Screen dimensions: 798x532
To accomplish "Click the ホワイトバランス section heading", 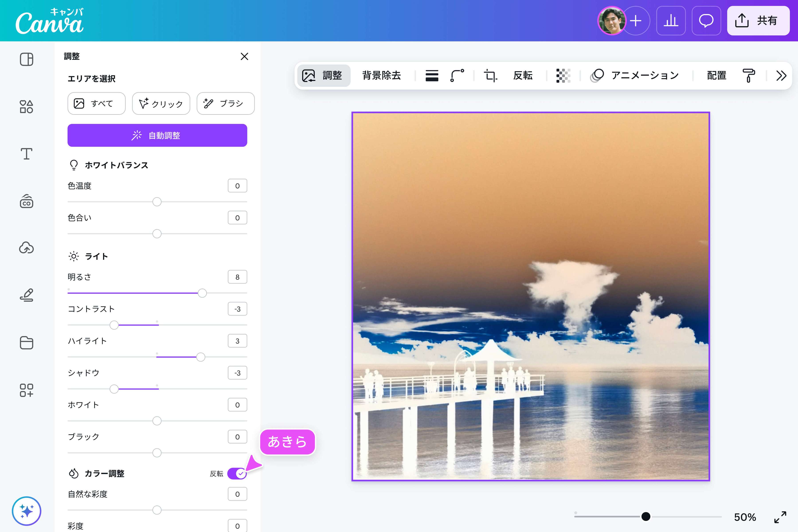I will pos(116,165).
